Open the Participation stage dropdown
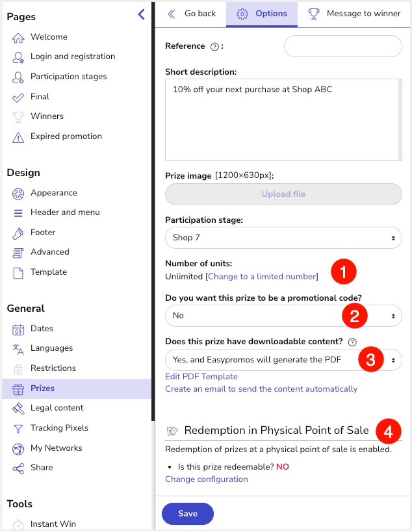 click(283, 238)
